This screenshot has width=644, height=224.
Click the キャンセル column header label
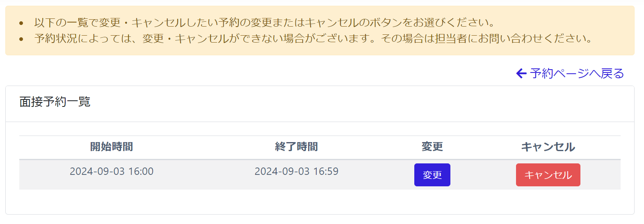(x=548, y=147)
